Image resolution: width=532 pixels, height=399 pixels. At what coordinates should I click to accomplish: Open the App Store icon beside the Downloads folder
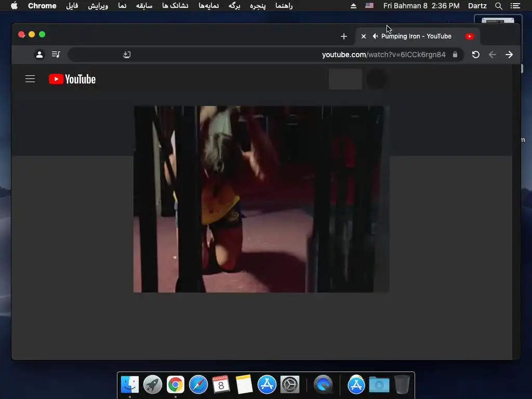[x=356, y=384]
